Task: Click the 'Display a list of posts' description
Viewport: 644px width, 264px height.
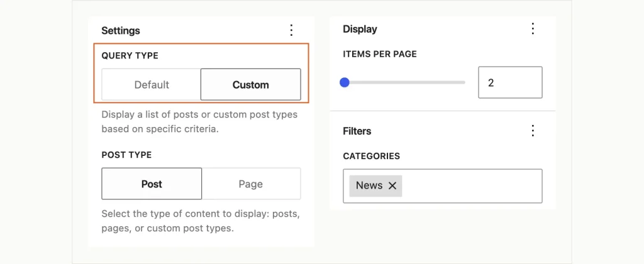Action: pyautogui.click(x=199, y=121)
